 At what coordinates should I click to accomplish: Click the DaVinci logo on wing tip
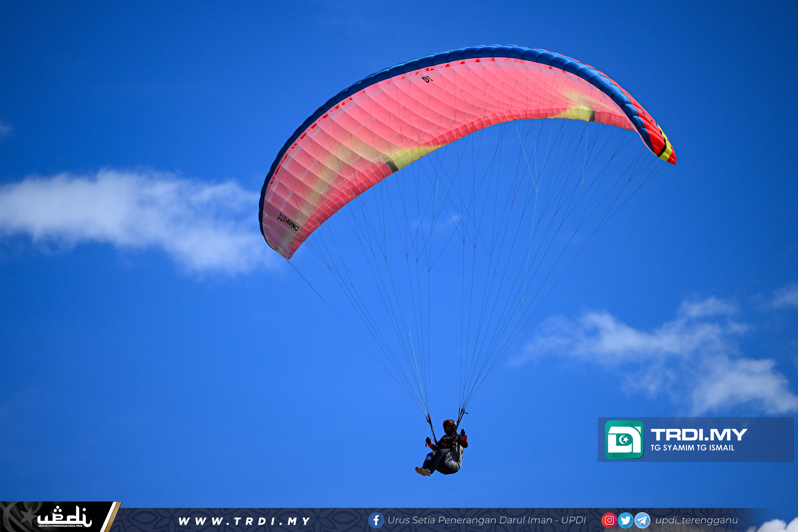[x=288, y=223]
